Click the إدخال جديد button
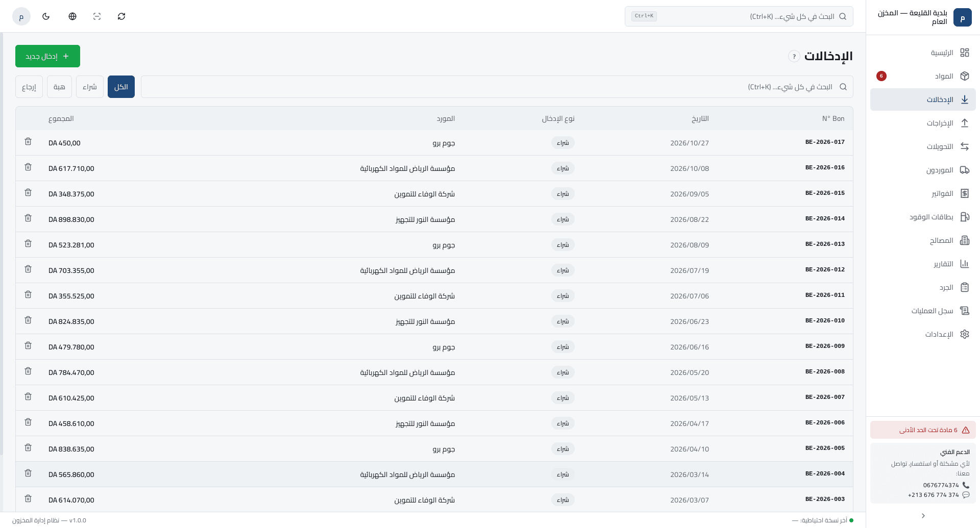 [47, 56]
